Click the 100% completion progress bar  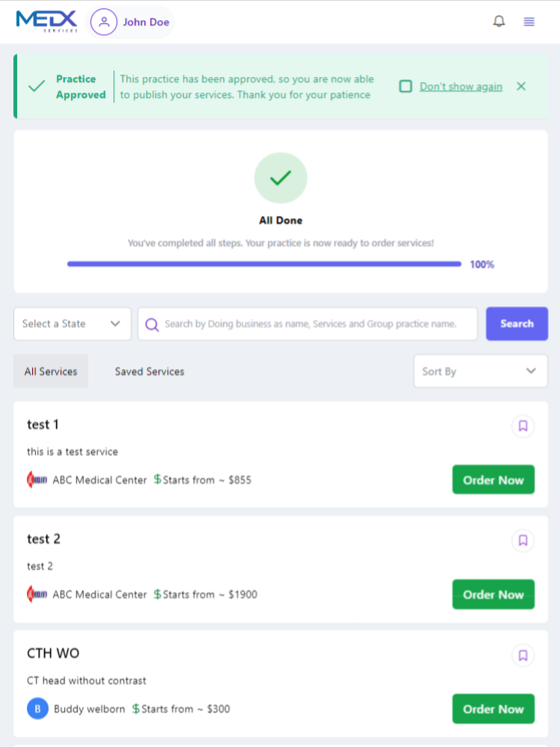pyautogui.click(x=264, y=264)
